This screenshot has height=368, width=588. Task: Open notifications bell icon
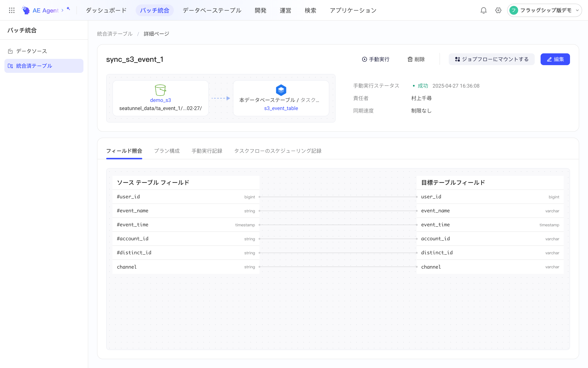point(483,10)
